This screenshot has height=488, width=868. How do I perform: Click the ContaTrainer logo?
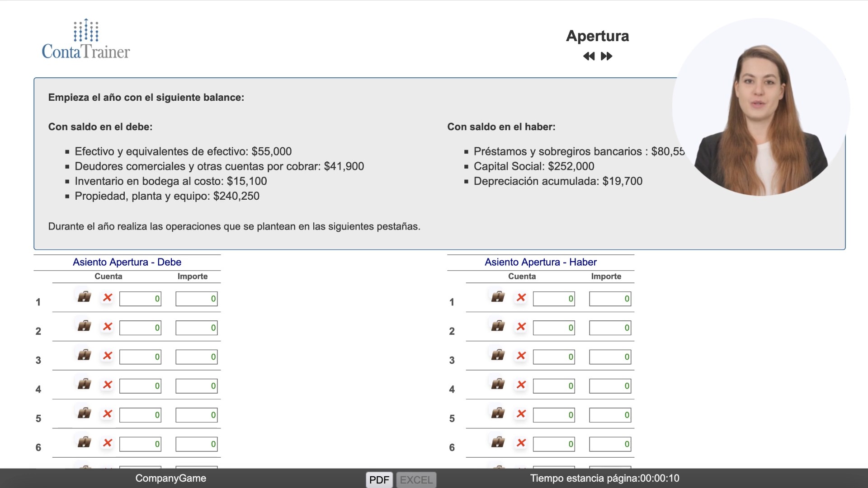86,39
